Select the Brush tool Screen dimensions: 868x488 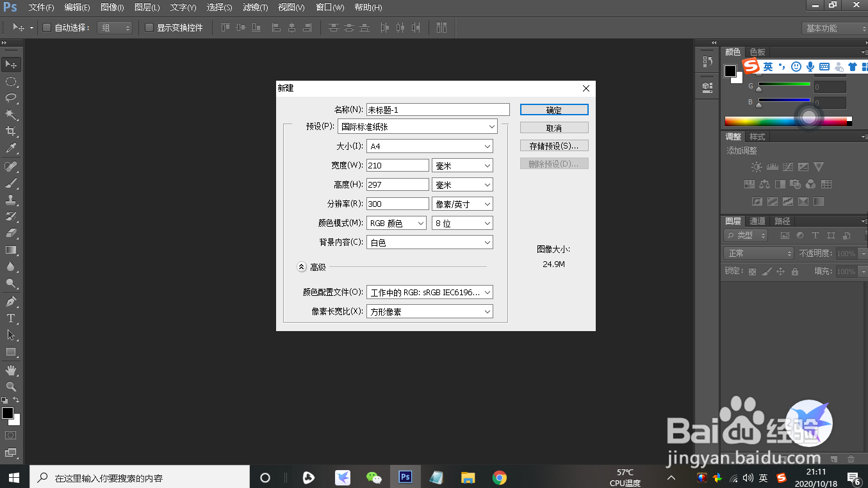coord(11,183)
